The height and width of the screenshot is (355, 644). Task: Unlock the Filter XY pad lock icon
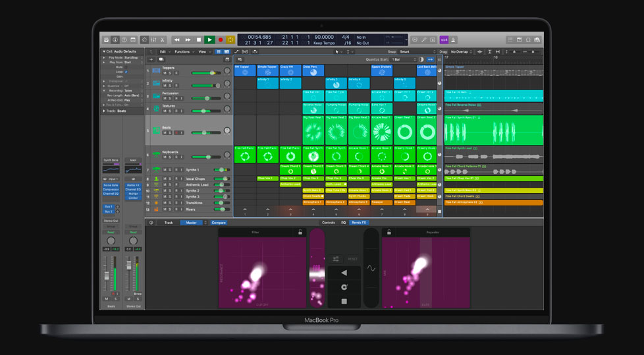[300, 232]
